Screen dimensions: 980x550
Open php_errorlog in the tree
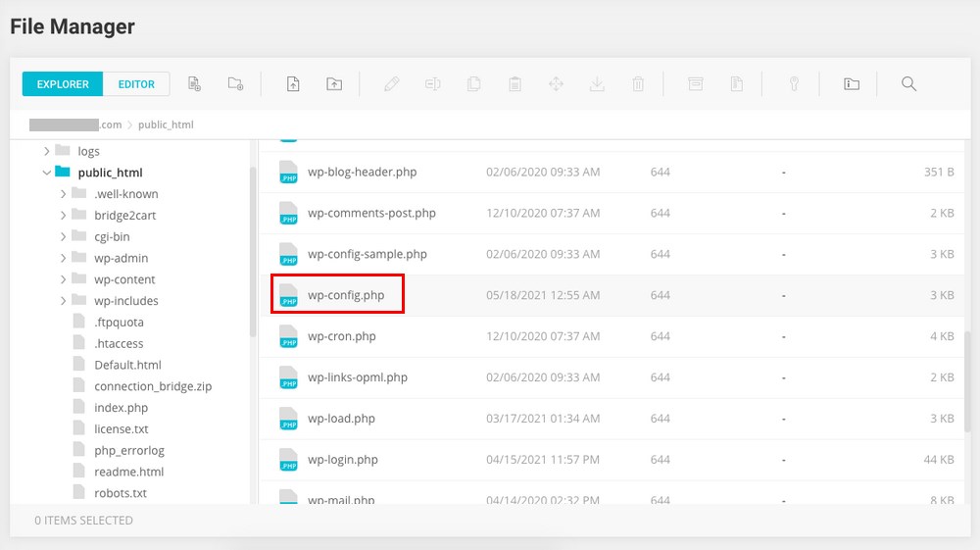[128, 450]
